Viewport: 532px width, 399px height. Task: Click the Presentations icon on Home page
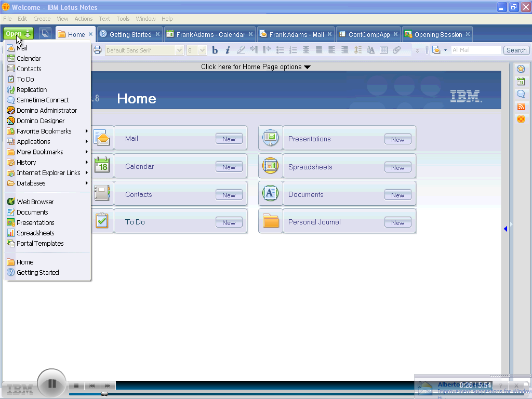tap(270, 138)
